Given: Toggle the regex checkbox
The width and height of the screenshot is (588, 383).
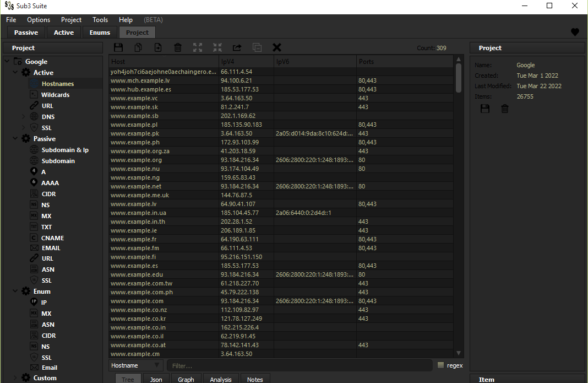Looking at the screenshot, I should click(440, 365).
